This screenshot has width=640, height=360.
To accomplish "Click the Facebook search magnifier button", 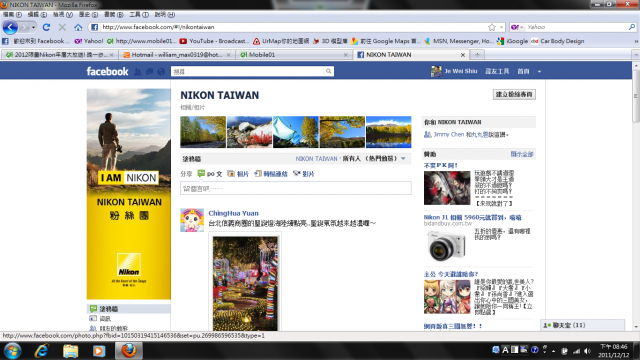I will [x=328, y=71].
